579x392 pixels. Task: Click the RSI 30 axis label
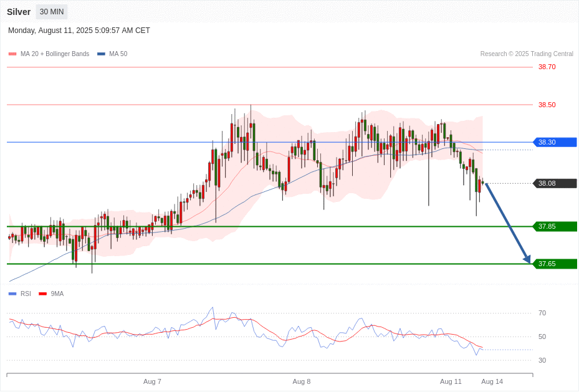coord(542,360)
